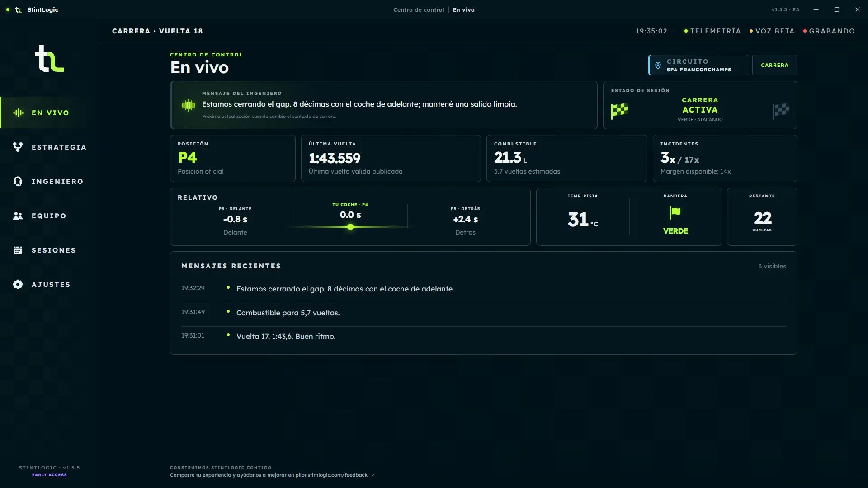868x488 pixels.
Task: Click the Voz Beta status indicator
Action: tap(772, 31)
